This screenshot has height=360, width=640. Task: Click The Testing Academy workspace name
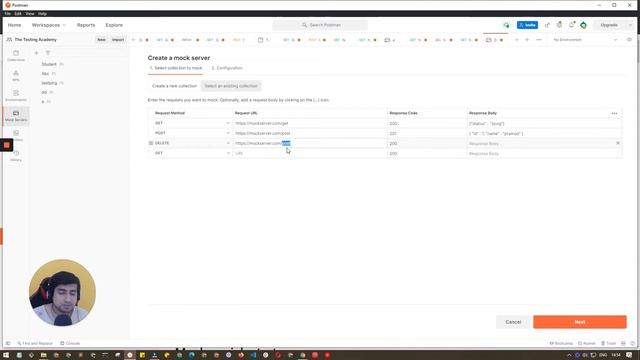pyautogui.click(x=36, y=40)
